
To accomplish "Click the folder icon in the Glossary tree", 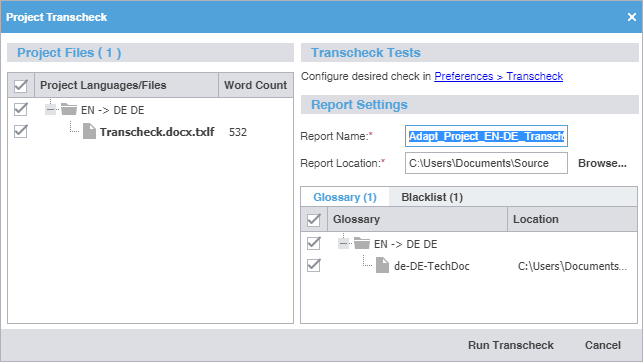I will click(x=362, y=243).
